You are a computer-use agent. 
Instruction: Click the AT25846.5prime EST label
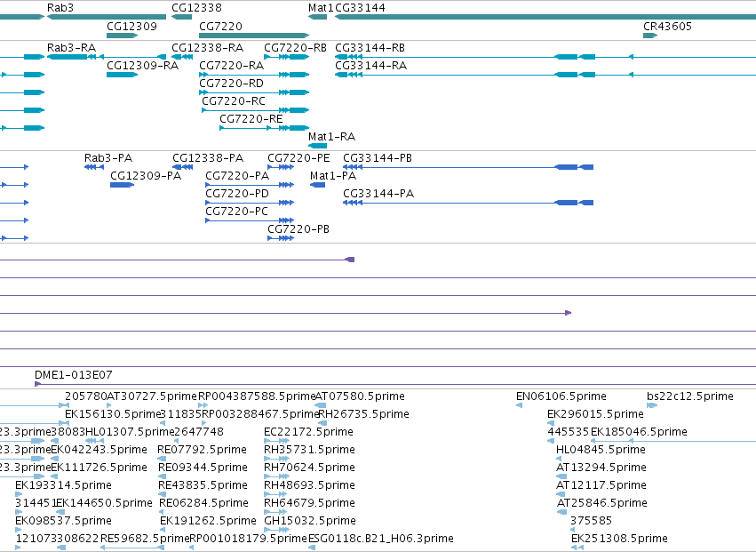coord(602,503)
